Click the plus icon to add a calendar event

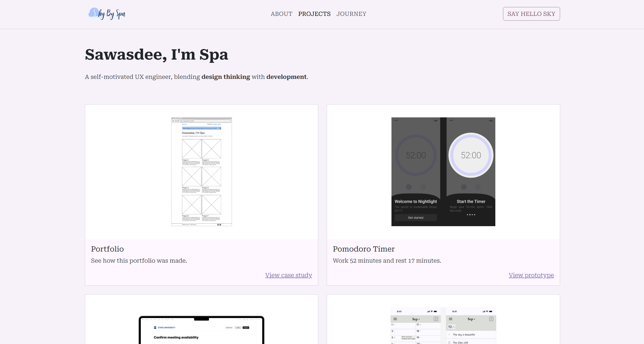(x=436, y=319)
